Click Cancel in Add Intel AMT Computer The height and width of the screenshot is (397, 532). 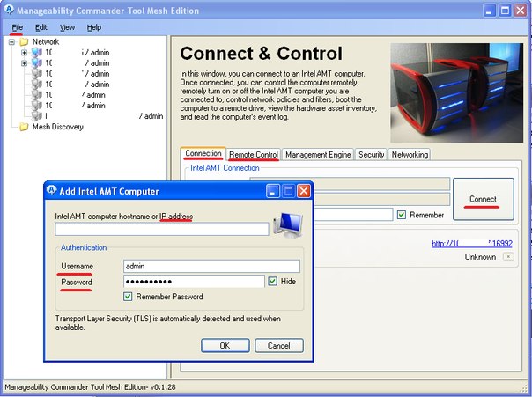(x=279, y=345)
